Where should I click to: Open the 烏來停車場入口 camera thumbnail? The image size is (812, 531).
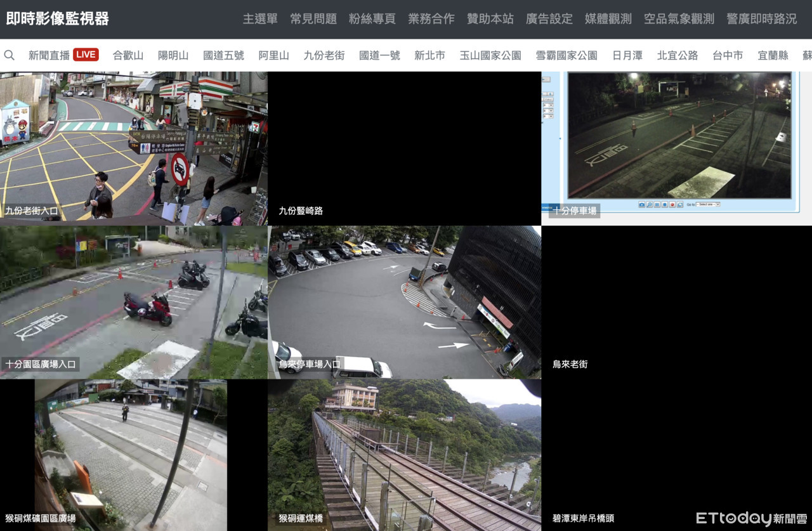point(404,302)
